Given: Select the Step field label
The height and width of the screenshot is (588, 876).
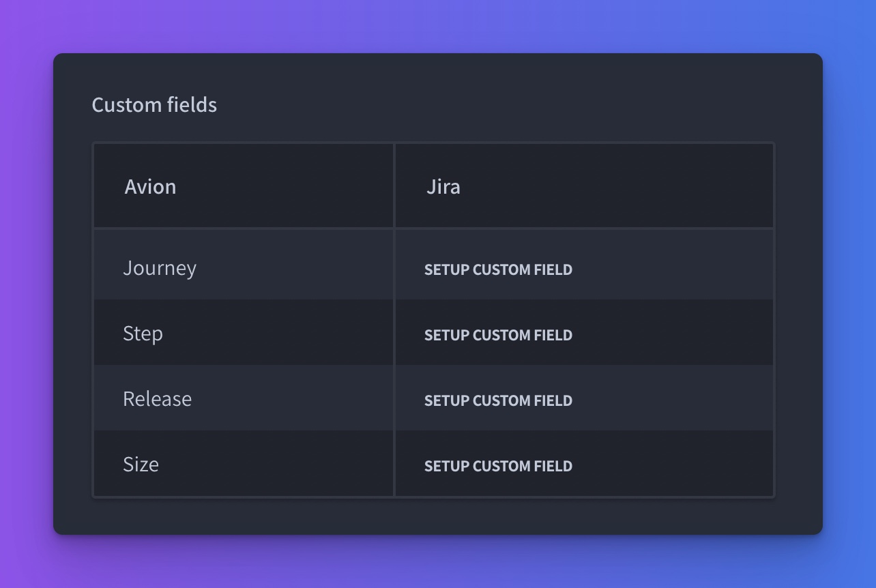Looking at the screenshot, I should 143,334.
